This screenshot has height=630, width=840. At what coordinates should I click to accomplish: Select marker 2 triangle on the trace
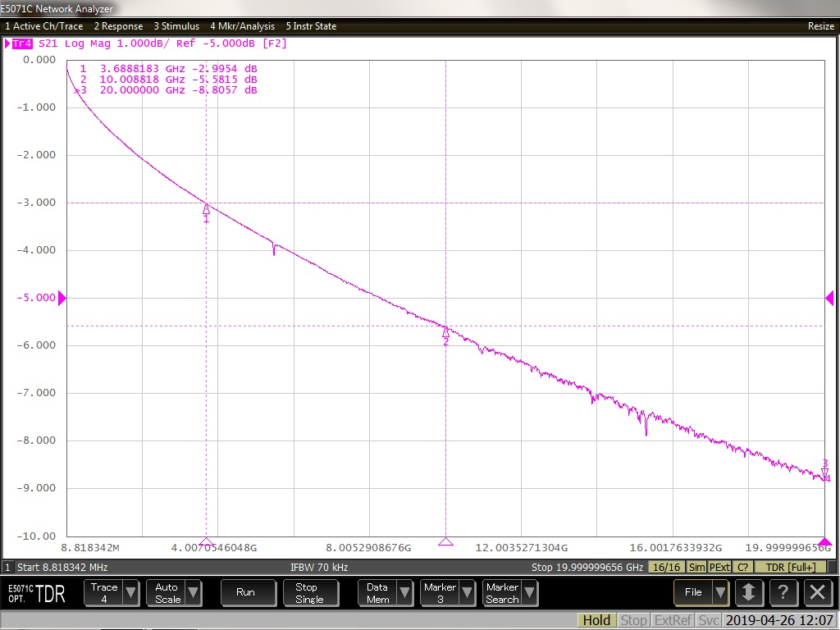pos(446,331)
